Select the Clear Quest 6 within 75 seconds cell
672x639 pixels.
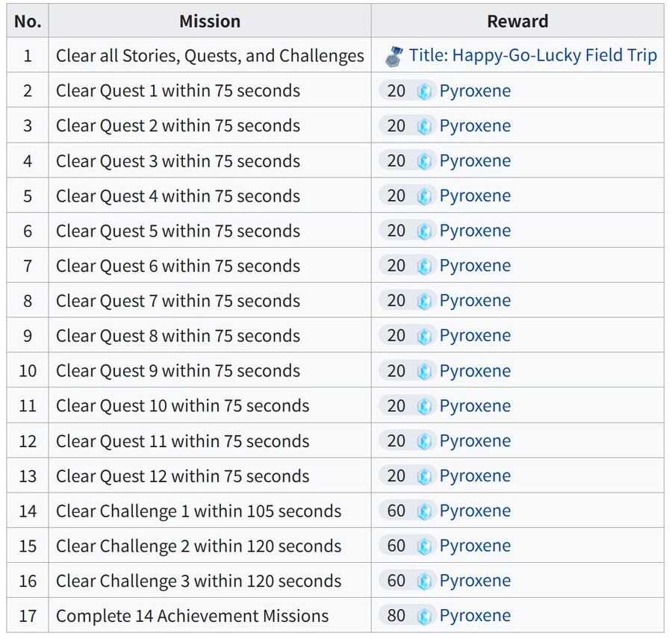pyautogui.click(x=178, y=266)
